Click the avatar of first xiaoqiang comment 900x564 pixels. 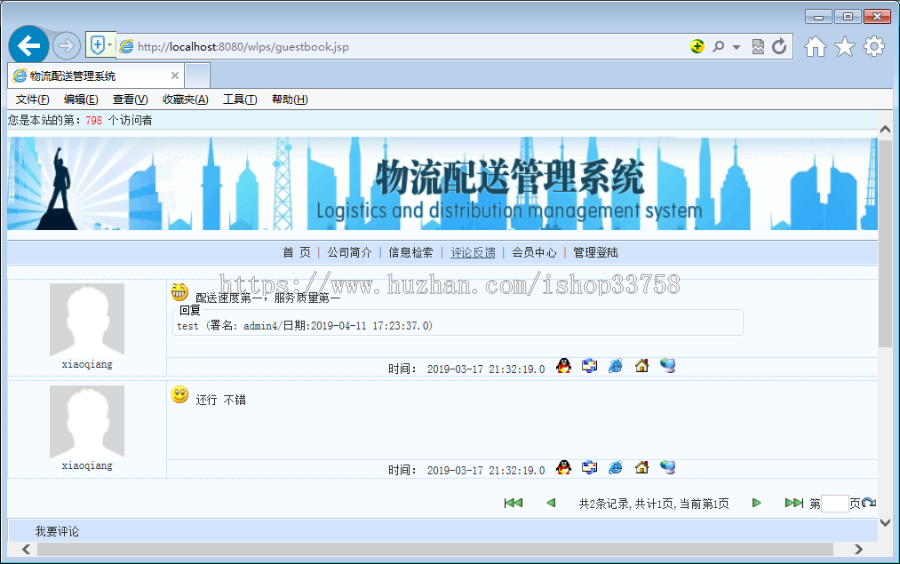click(x=87, y=320)
